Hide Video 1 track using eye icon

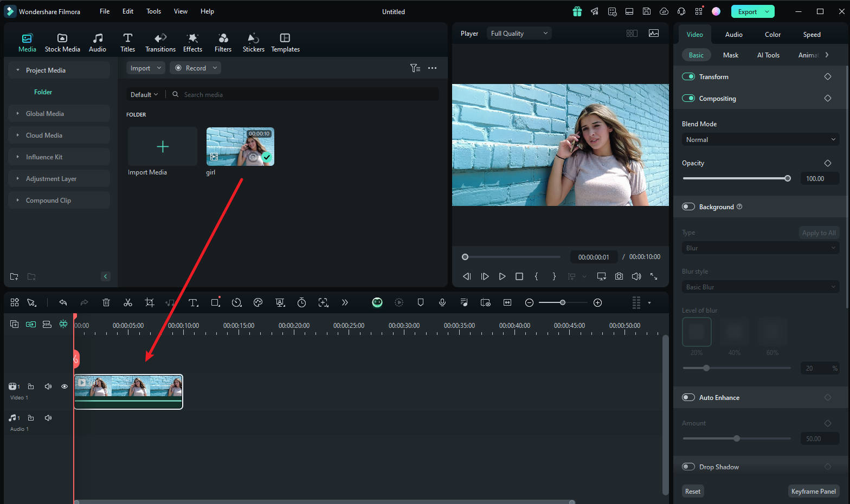click(65, 386)
